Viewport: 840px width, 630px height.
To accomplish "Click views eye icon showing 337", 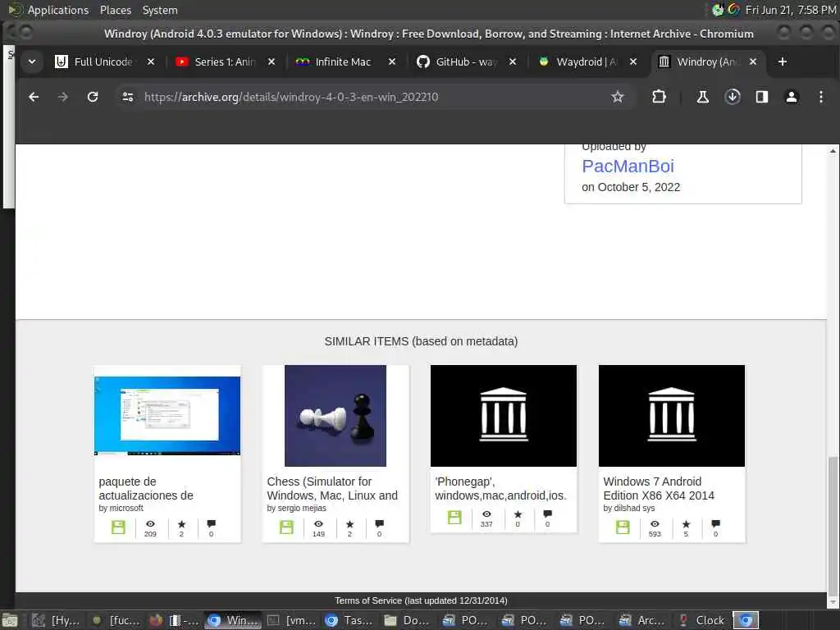I will point(486,514).
